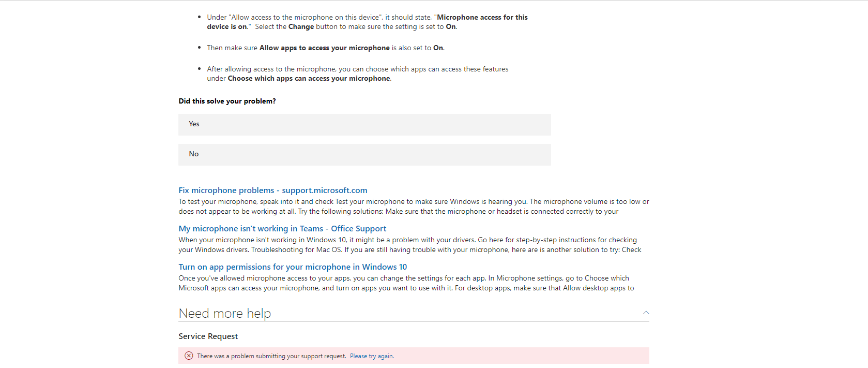Answer Yes to 'Did this solve your problem?'
This screenshot has height=368, width=868.
point(364,125)
